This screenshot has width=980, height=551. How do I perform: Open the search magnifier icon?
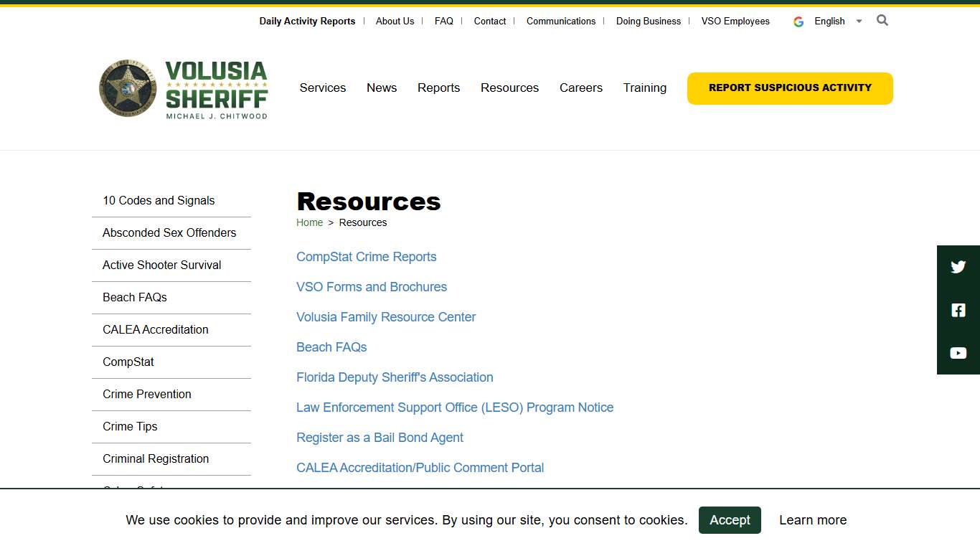click(x=882, y=21)
